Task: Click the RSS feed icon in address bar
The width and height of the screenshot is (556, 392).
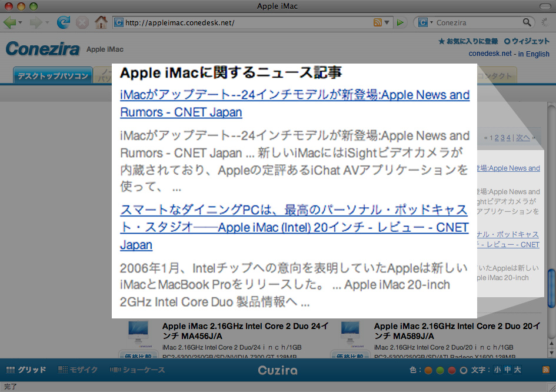Action: coord(377,22)
